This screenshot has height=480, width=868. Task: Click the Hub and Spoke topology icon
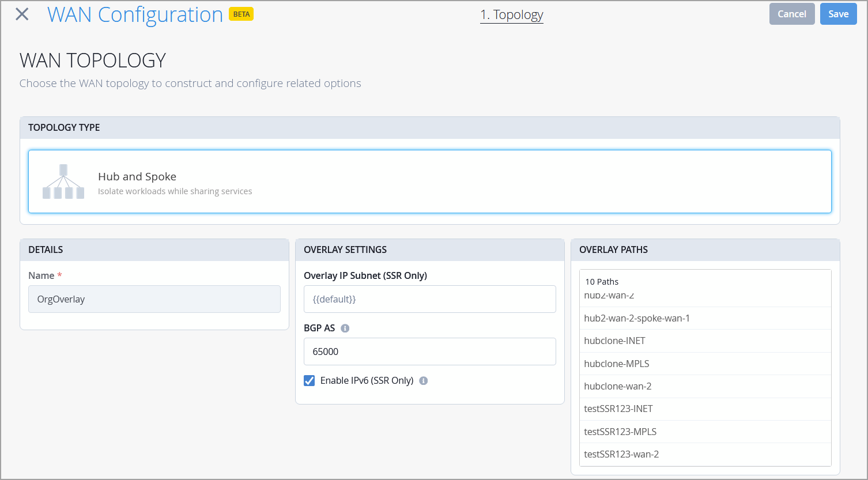click(63, 182)
